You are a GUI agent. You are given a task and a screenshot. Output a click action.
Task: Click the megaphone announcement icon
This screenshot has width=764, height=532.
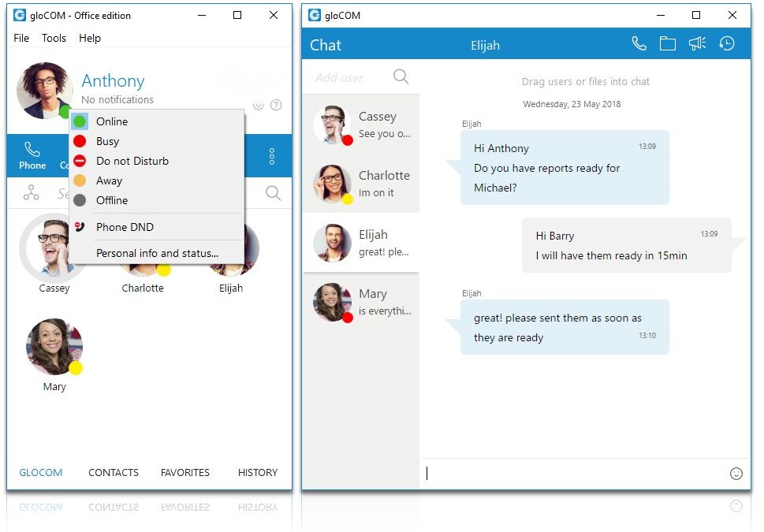click(697, 44)
